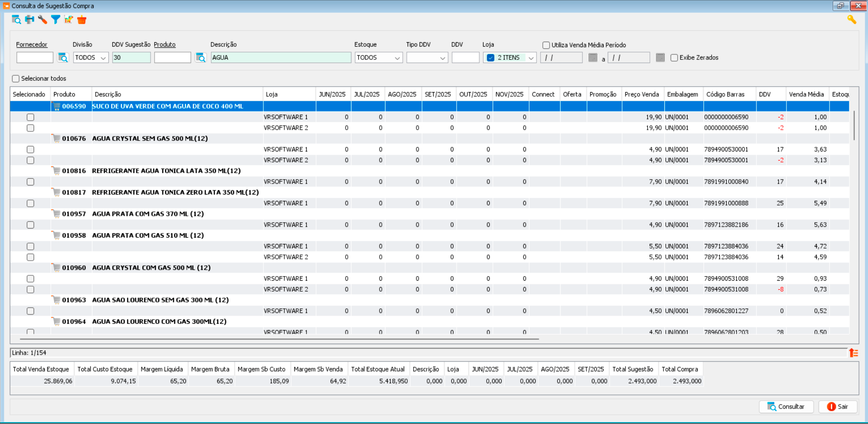
Task: Click the Sair button
Action: [837, 407]
